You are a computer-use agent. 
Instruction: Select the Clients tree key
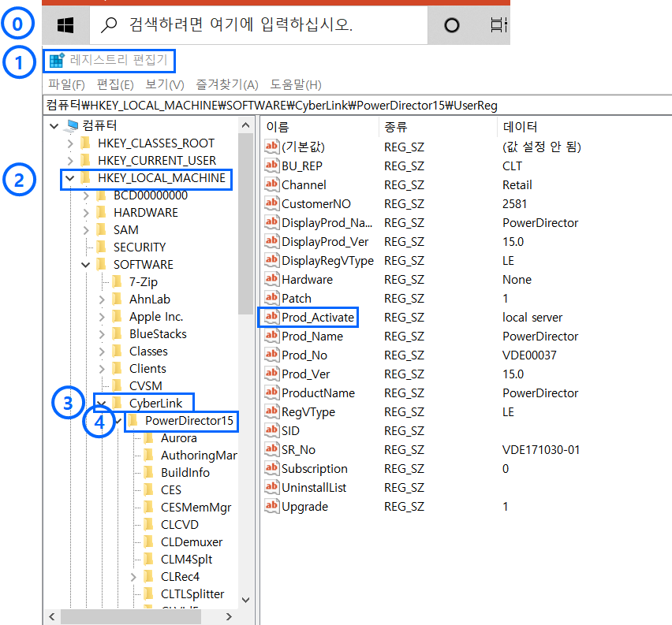coord(147,369)
